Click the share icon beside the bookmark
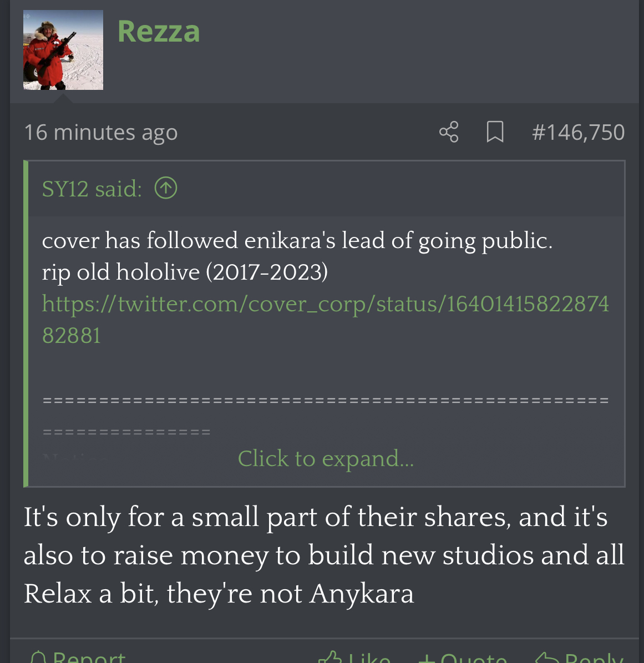644x663 pixels. tap(449, 132)
